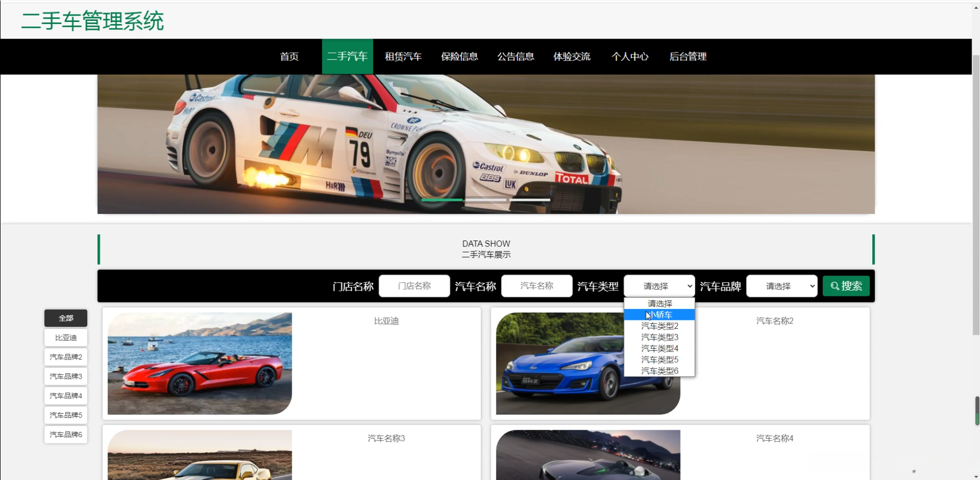Open the 汽车名称4 car photo

point(588,455)
